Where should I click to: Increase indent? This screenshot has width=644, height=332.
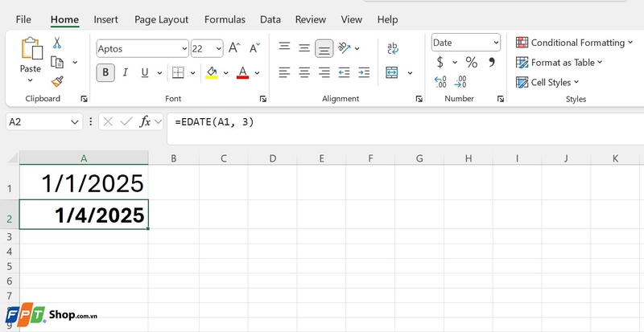pos(364,72)
